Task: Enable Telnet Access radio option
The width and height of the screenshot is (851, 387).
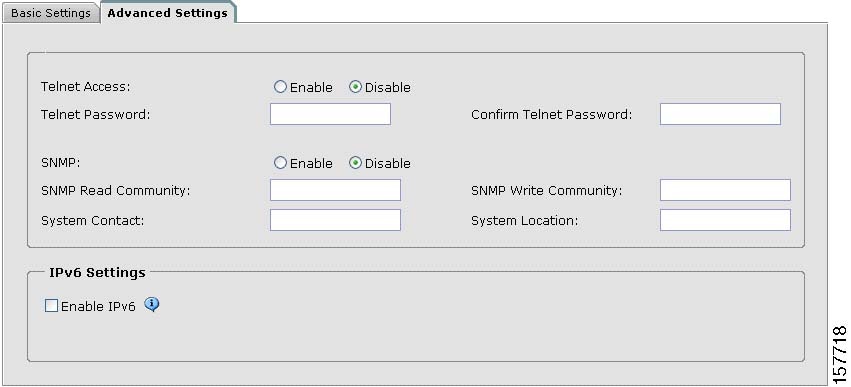Action: 280,87
